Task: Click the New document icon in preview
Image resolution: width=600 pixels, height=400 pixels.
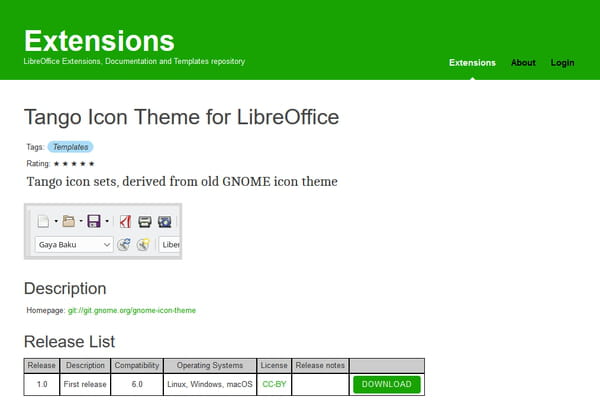Action: click(x=43, y=221)
